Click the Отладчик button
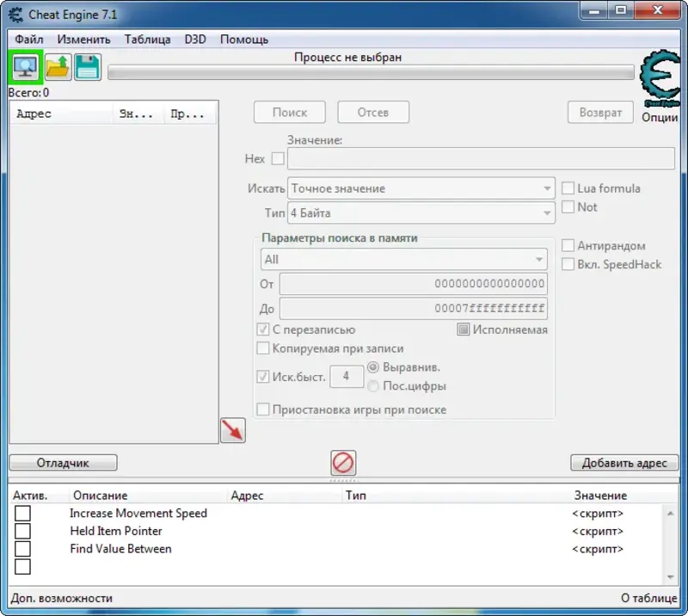The height and width of the screenshot is (616, 688). 63,462
